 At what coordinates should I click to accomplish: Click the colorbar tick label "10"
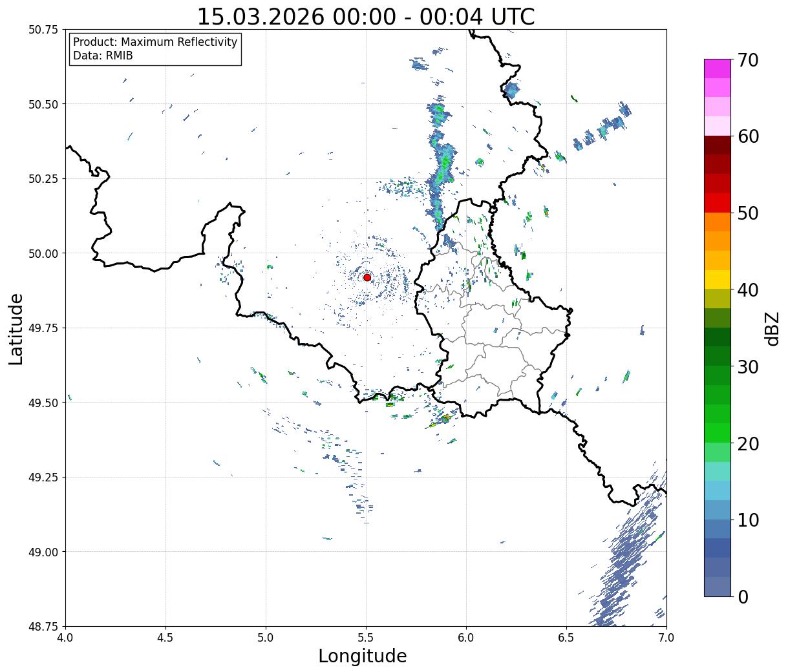coord(748,520)
